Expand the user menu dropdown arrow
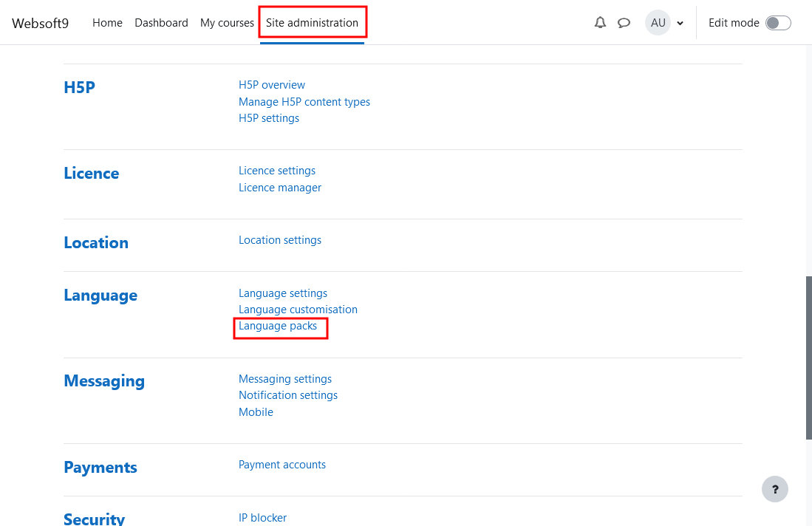 click(x=680, y=23)
